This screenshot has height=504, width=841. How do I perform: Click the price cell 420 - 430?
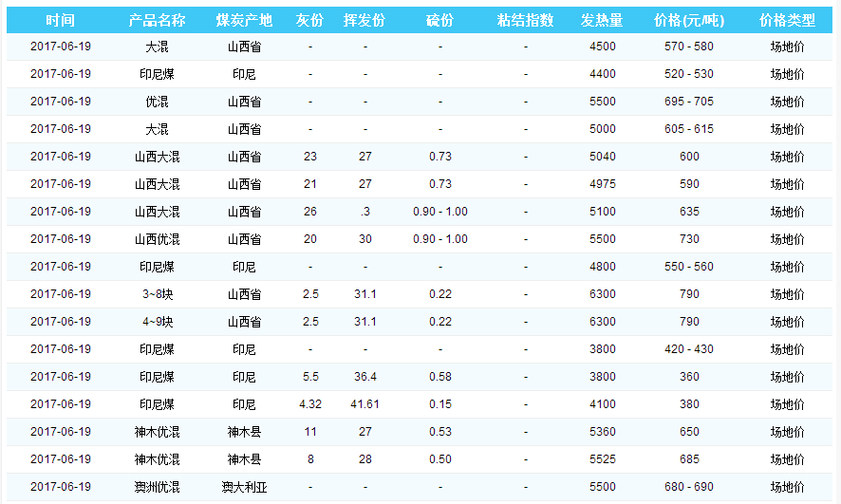(688, 349)
